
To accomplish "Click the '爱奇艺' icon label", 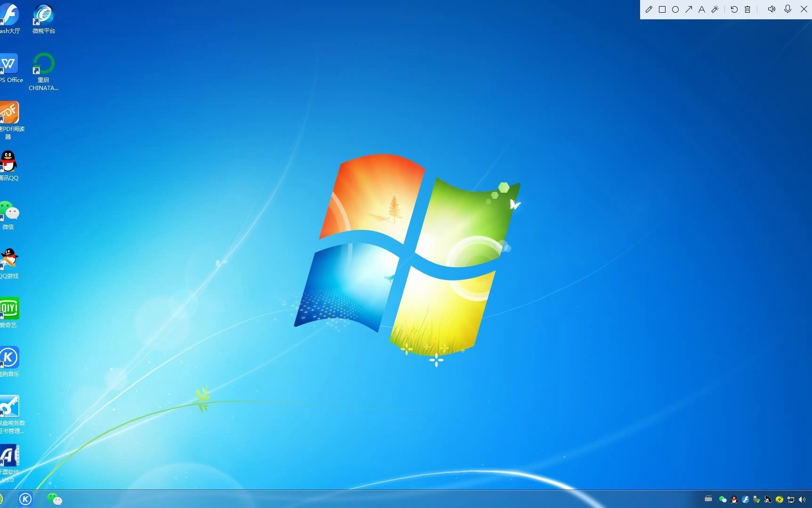I will (8, 325).
